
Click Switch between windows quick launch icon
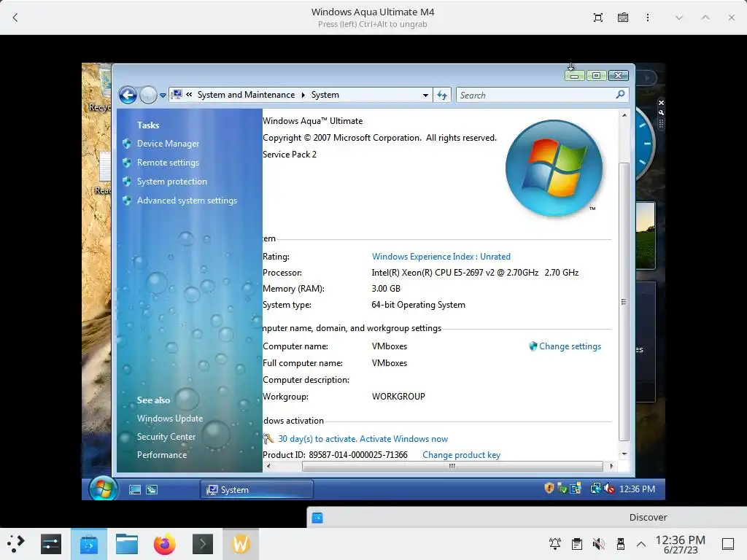(152, 489)
